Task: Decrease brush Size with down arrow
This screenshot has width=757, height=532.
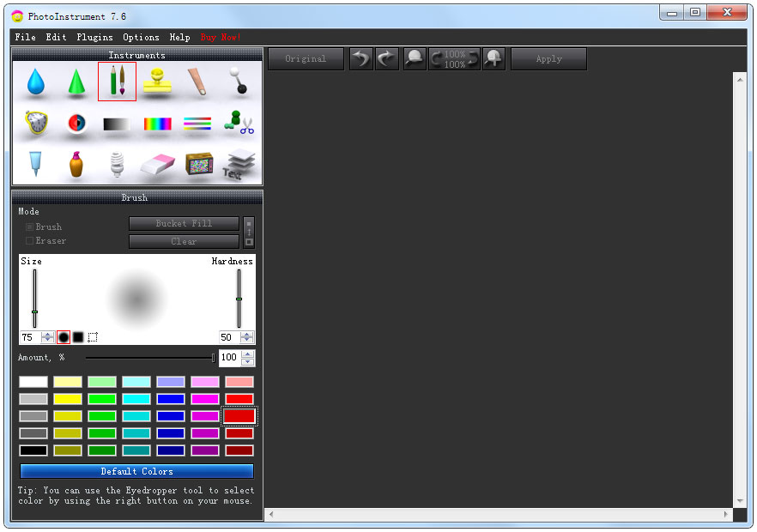Action: 47,340
